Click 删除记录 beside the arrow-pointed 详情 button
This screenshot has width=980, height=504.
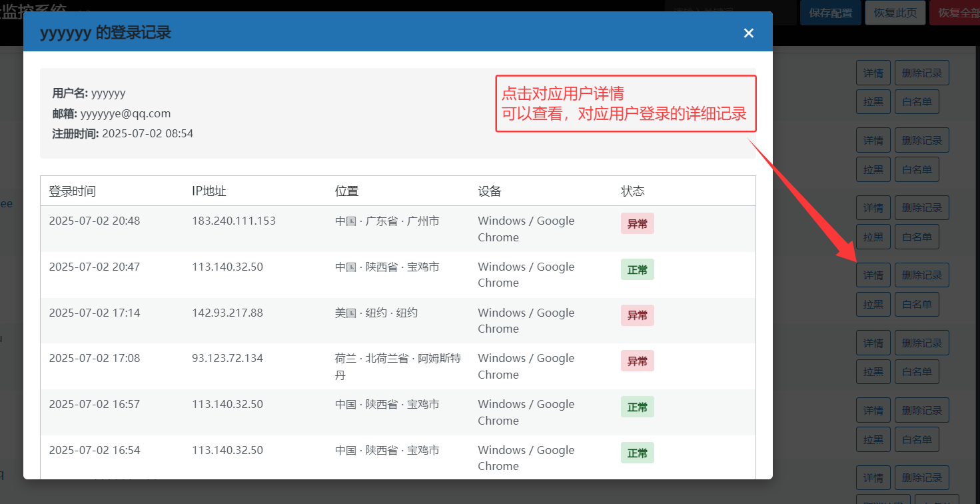click(921, 275)
